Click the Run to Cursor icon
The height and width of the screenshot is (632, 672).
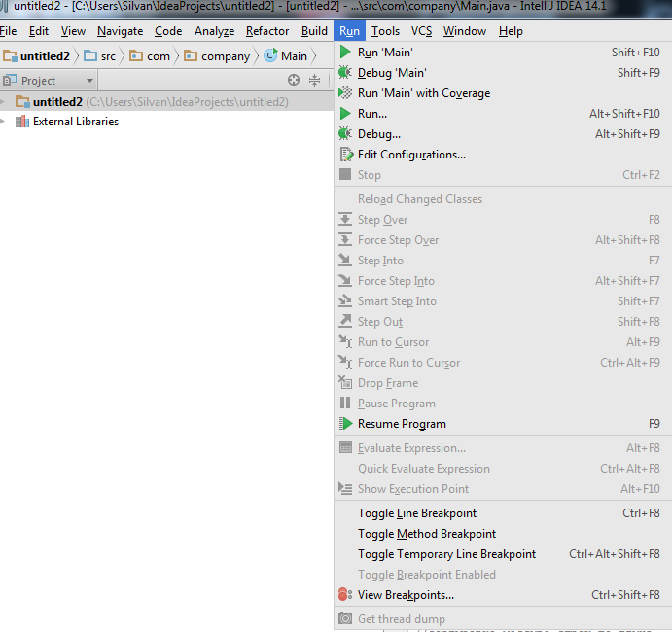pos(345,342)
